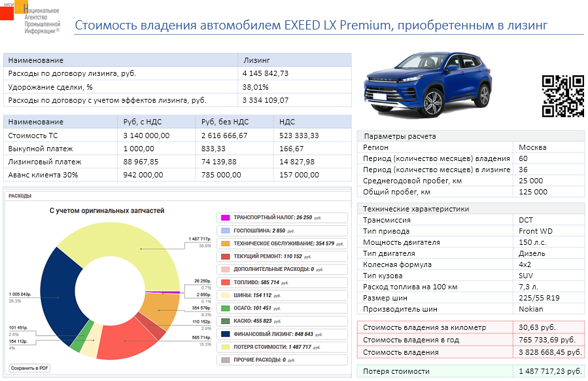Click the Тип двигателя value Дизель
Image resolution: width=588 pixels, height=381 pixels.
(x=532, y=254)
